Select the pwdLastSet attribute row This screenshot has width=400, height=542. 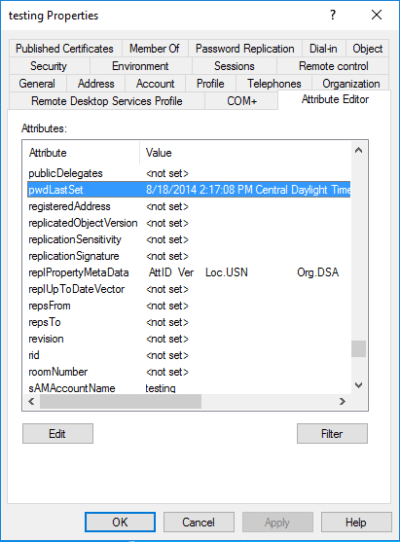189,189
